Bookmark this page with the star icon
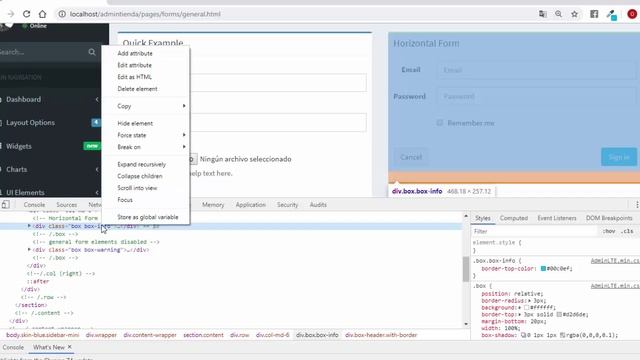Viewport: 640px width, 360px height. coord(574,14)
